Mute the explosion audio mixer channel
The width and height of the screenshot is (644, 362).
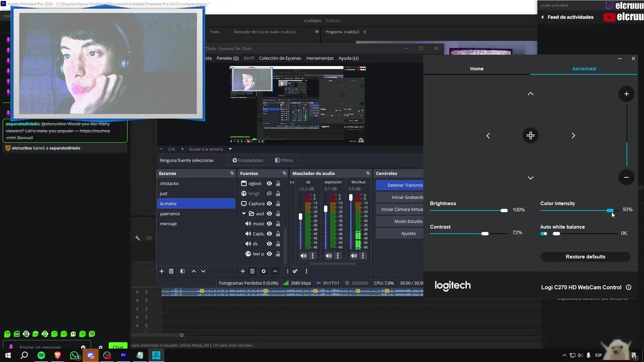pos(329,255)
